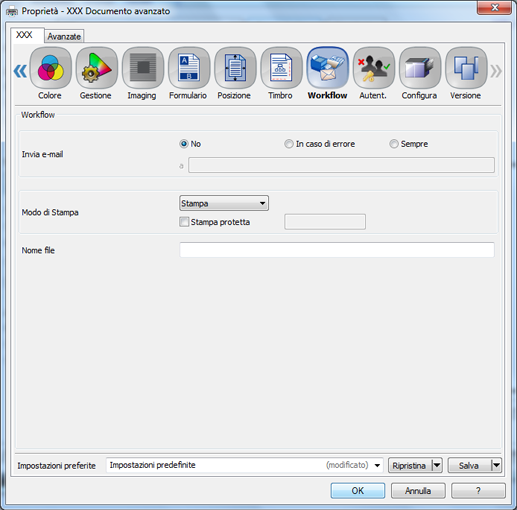Viewport: 517px width, 510px height.
Task: Open the Formulario icon
Action: pyautogui.click(x=189, y=68)
